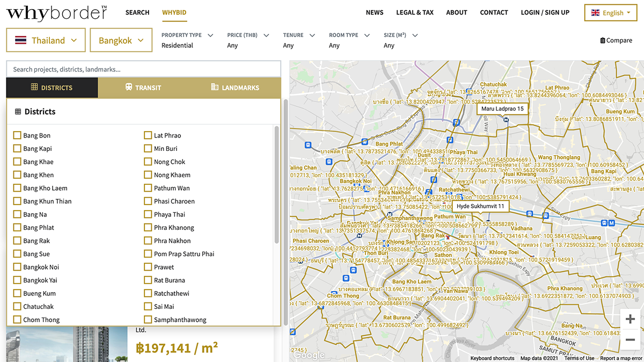Click the districts list scrollbar
Image resolution: width=644 pixels, height=362 pixels.
pos(277,183)
